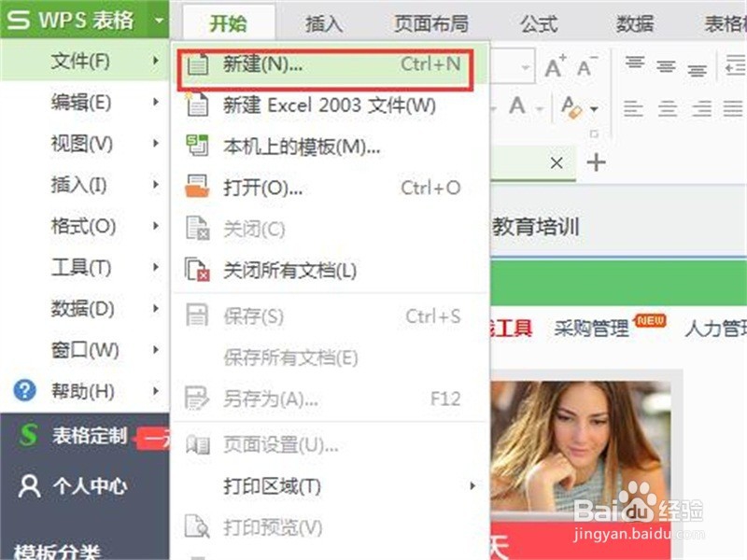Click the increase font size icon
Screen dimensions: 747x560
point(555,65)
